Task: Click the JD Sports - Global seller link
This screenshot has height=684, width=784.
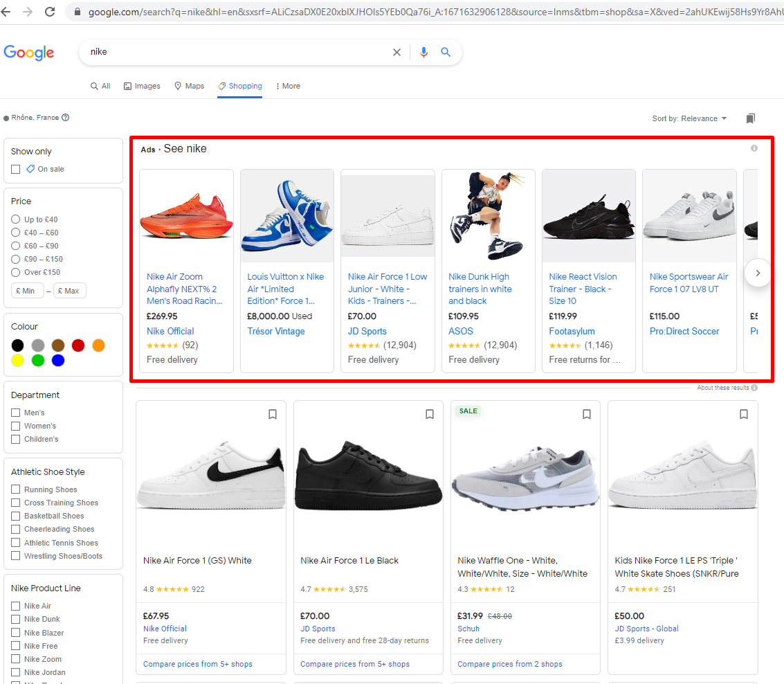Action: coord(646,629)
